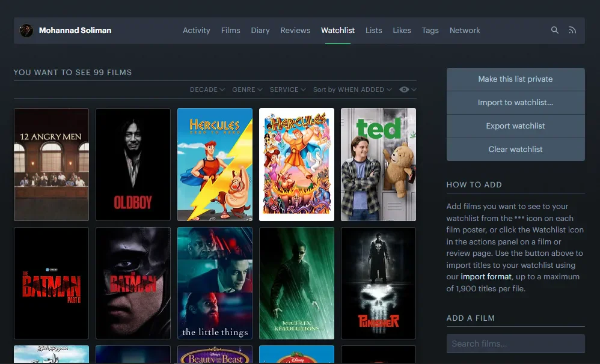Screen dimensions: 600x364
Task: Open the Reviews tab
Action: pos(295,30)
